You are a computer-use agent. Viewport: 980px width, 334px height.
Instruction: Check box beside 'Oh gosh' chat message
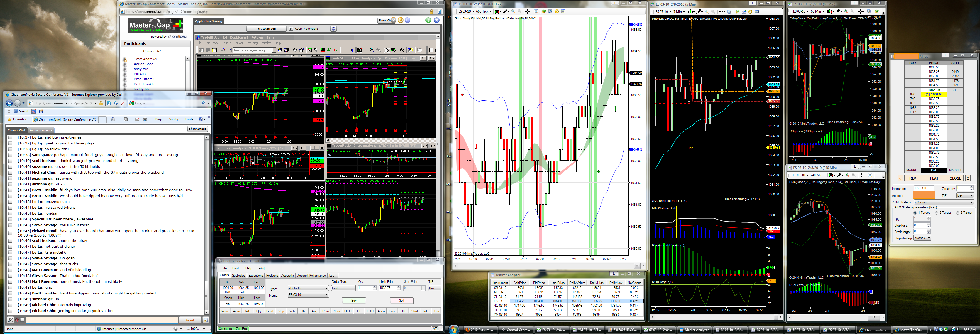point(11,258)
